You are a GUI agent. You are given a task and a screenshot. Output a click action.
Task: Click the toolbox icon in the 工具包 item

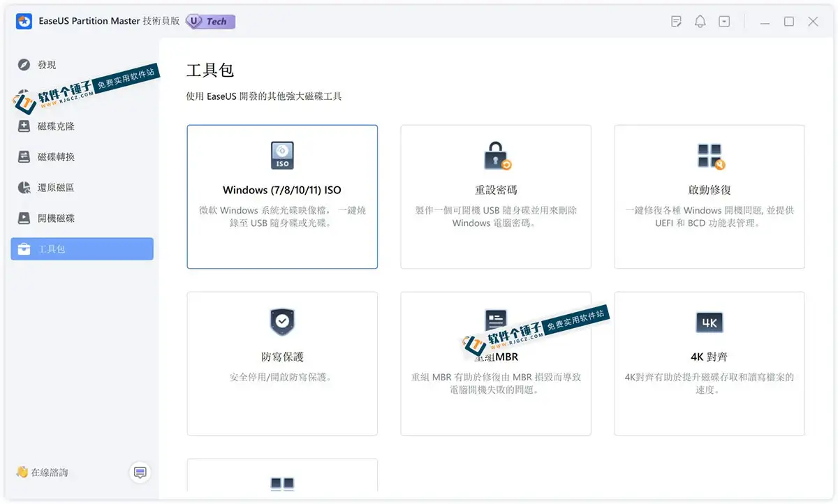pyautogui.click(x=24, y=249)
